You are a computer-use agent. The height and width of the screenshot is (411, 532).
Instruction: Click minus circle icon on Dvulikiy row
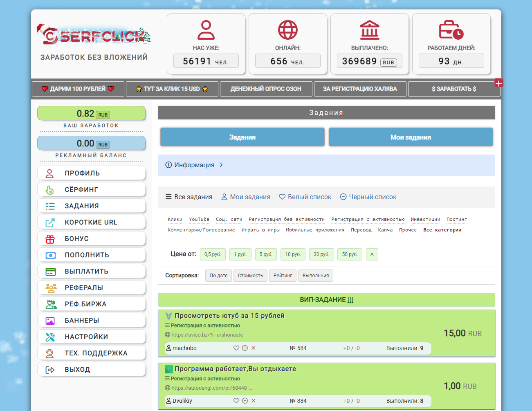[x=245, y=401]
